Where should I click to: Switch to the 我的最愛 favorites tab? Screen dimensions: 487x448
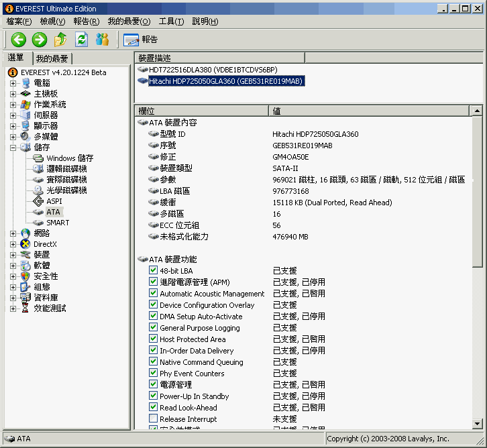52,58
